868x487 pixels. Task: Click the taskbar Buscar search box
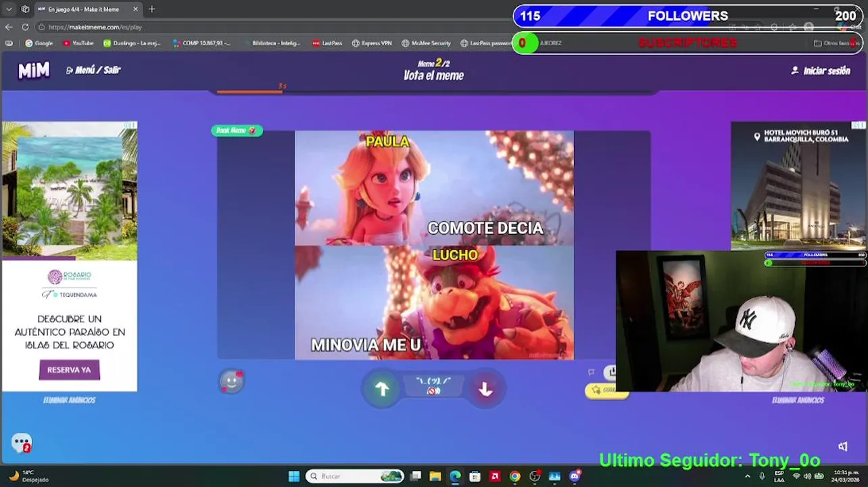click(354, 476)
